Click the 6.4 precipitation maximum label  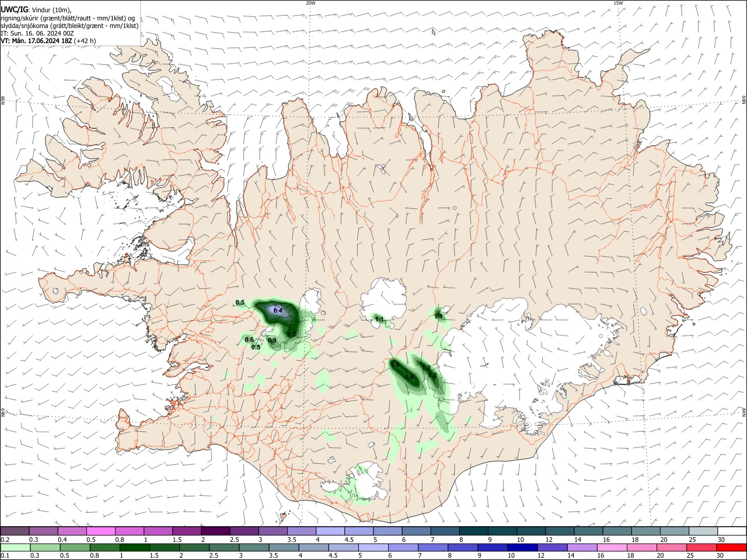[278, 311]
